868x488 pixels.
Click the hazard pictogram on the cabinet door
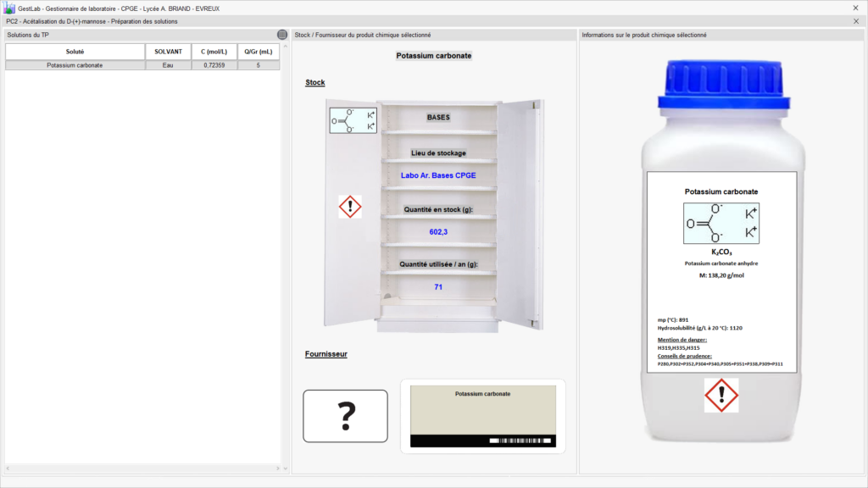click(350, 207)
